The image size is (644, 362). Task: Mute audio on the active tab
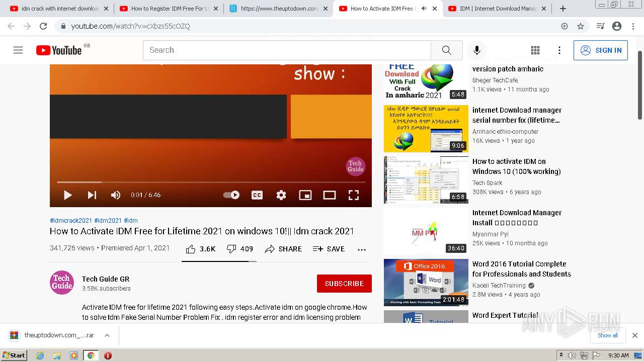click(424, 9)
